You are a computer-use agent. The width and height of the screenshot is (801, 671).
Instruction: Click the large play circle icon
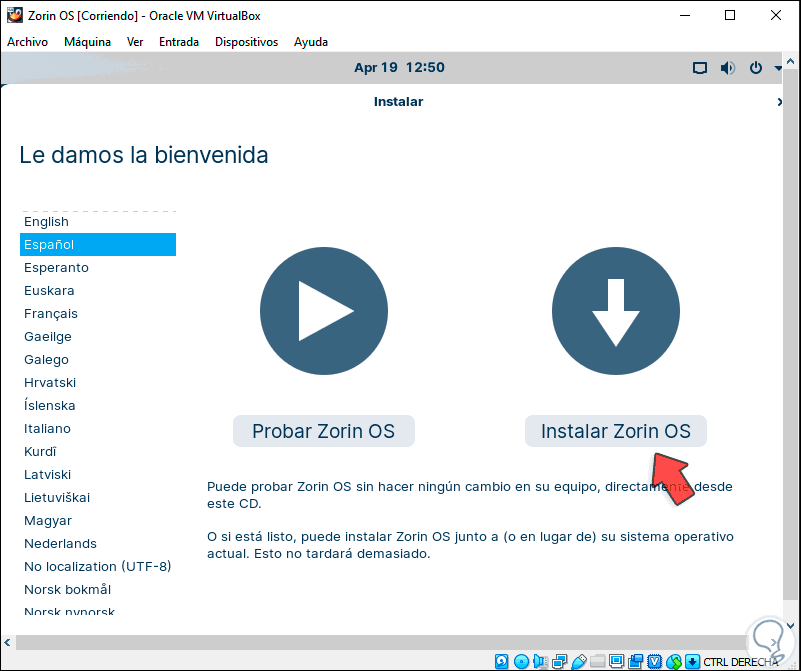click(x=323, y=311)
